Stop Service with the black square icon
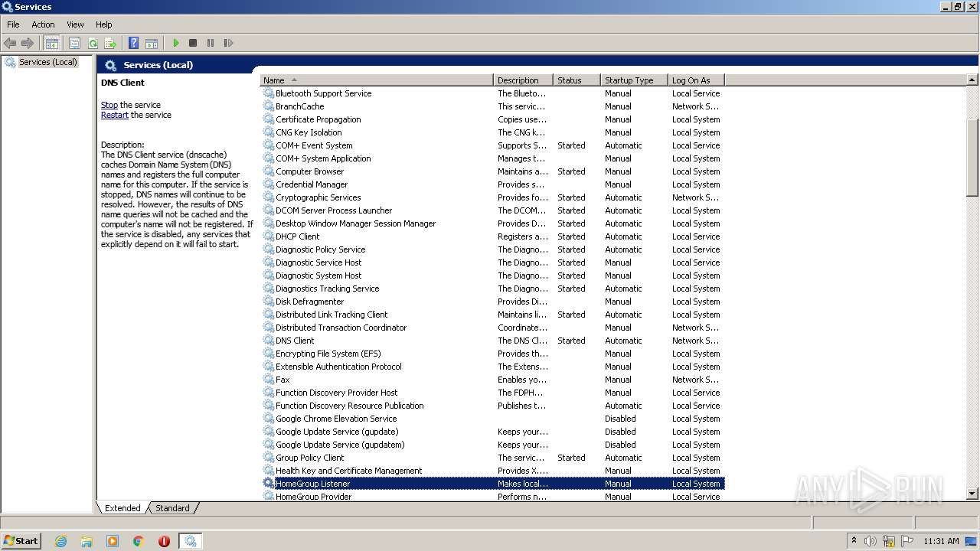 (193, 43)
